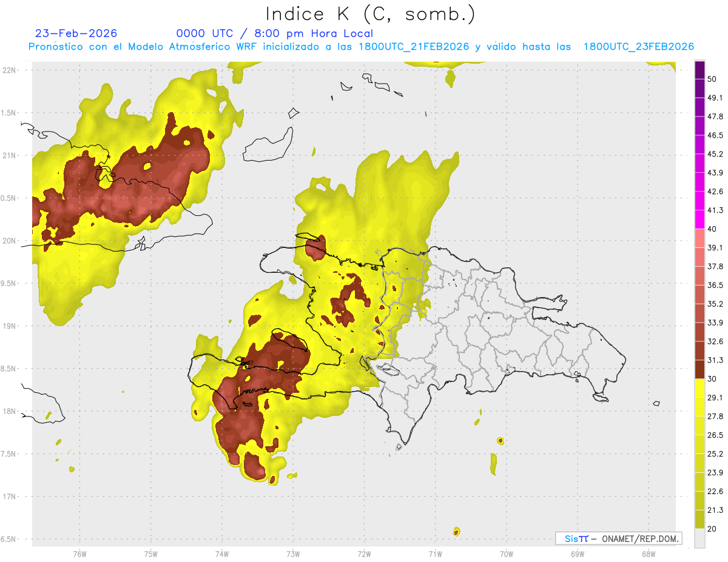Click legend value "37.8"
The width and height of the screenshot is (728, 562).
715,267
